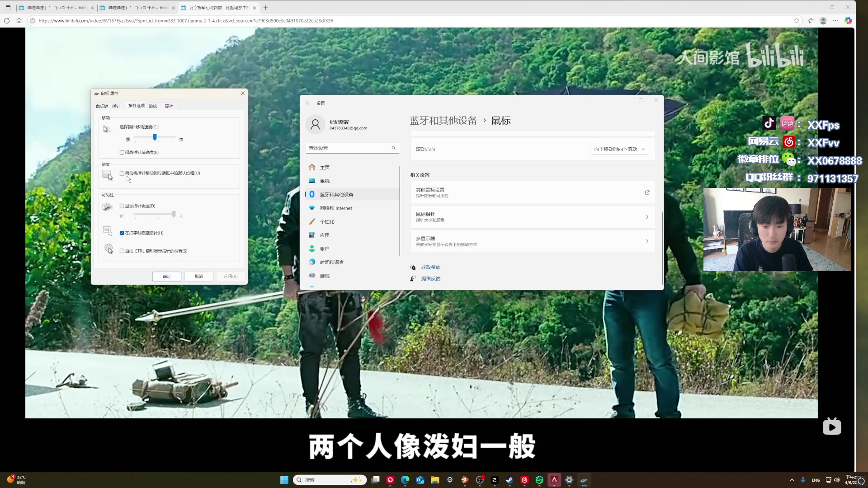Image resolution: width=868 pixels, height=488 pixels.
Task: Click 蓝牙和其他设备 breadcrumb heading
Action: [x=443, y=121]
